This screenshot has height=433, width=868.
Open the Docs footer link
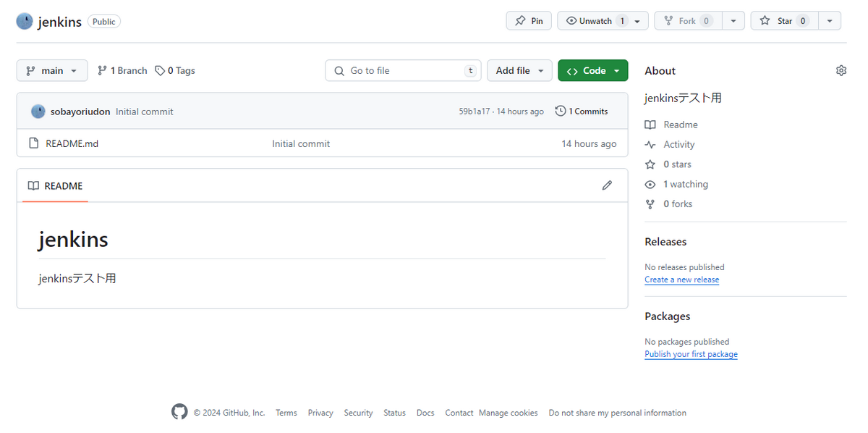(425, 413)
